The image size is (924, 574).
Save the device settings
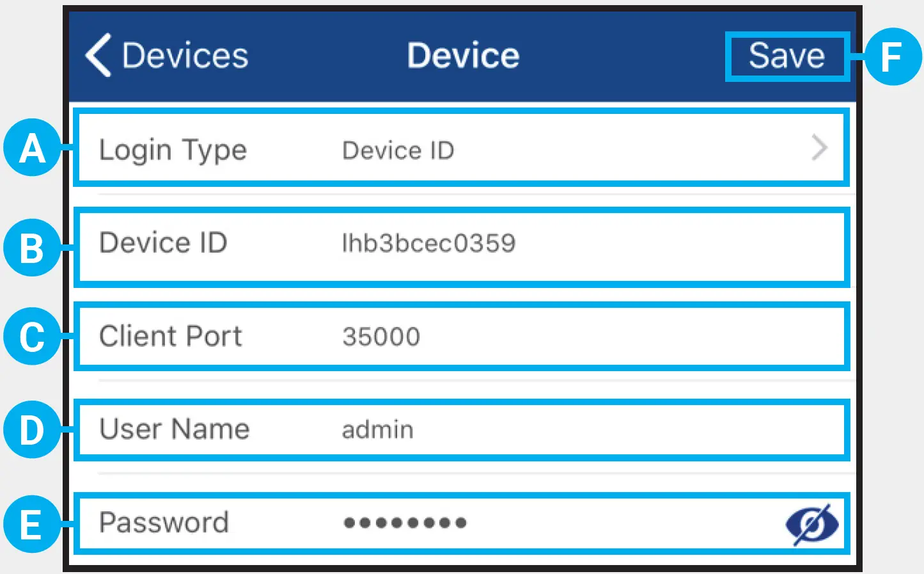(x=787, y=56)
